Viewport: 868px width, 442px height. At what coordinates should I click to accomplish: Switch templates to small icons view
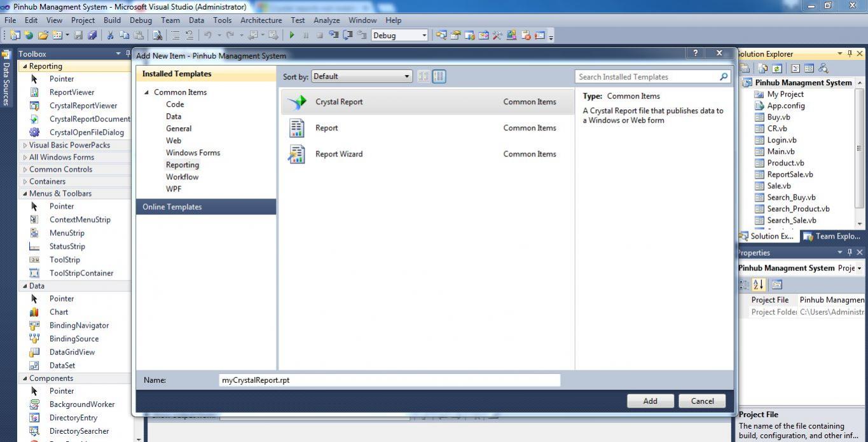click(x=424, y=76)
